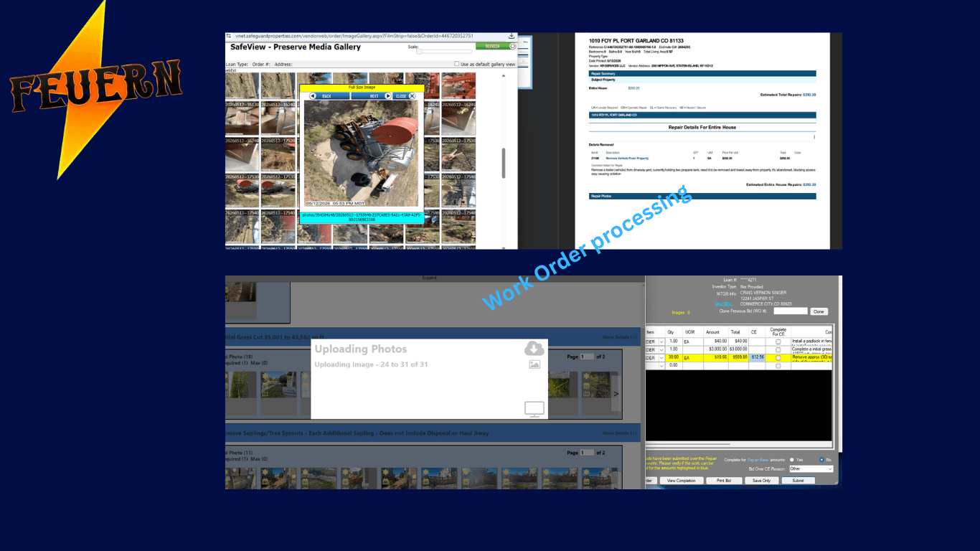The width and height of the screenshot is (980, 551).
Task: Click the blue $12.56 CE cell
Action: tap(758, 357)
